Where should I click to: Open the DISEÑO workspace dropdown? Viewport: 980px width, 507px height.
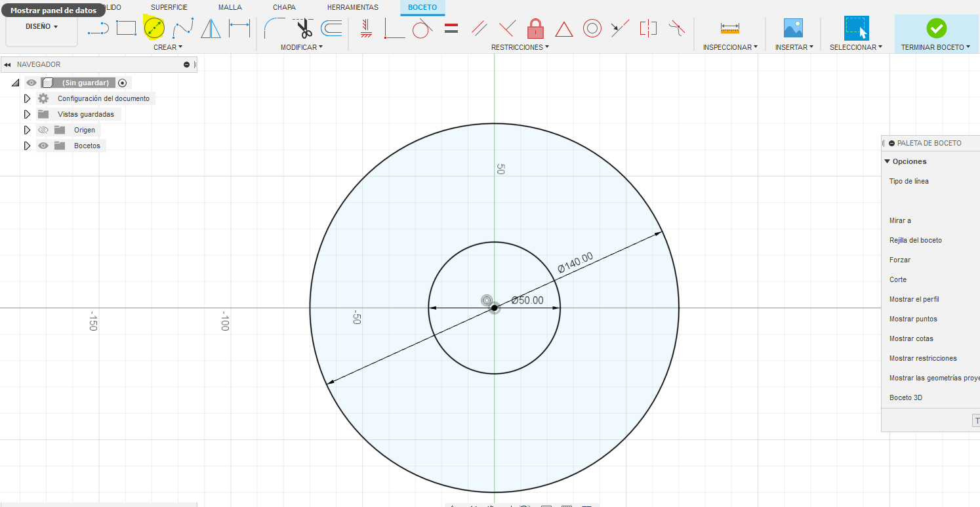(x=41, y=27)
